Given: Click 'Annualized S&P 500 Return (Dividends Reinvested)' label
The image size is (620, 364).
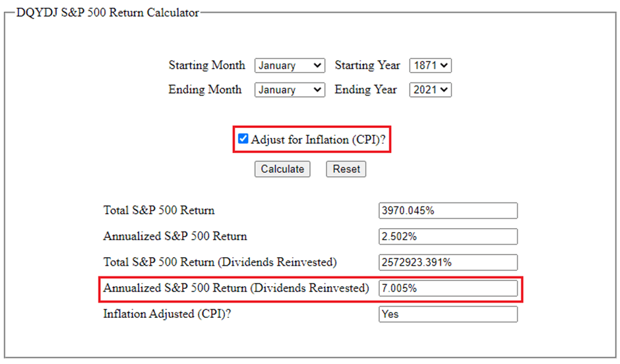Looking at the screenshot, I should [235, 289].
